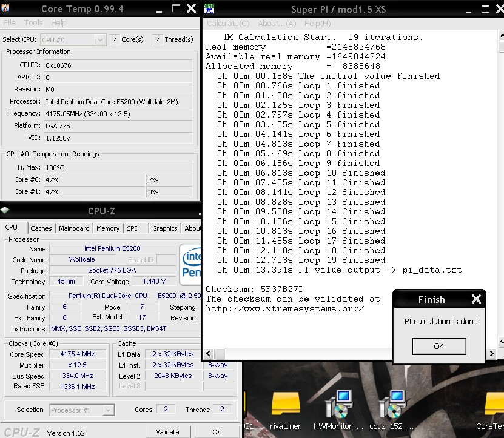Click the PI value output pi_data.txt line
504x438 pixels.
coord(339,270)
